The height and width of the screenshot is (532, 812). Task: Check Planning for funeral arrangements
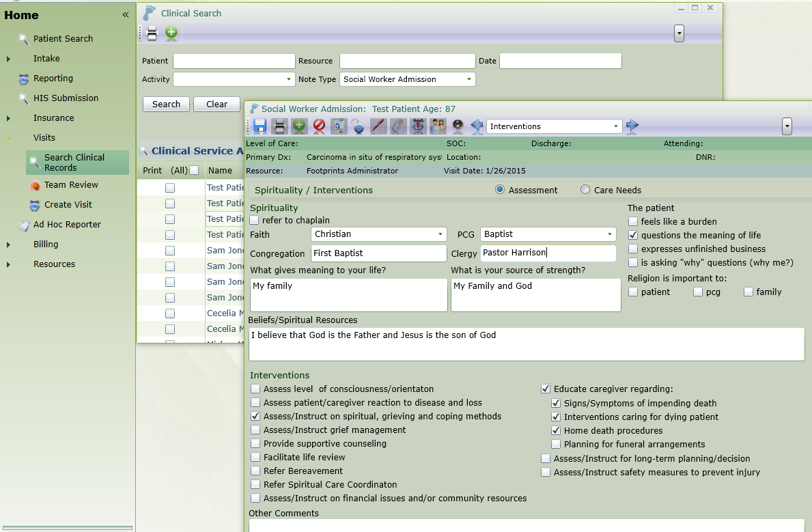(556, 445)
